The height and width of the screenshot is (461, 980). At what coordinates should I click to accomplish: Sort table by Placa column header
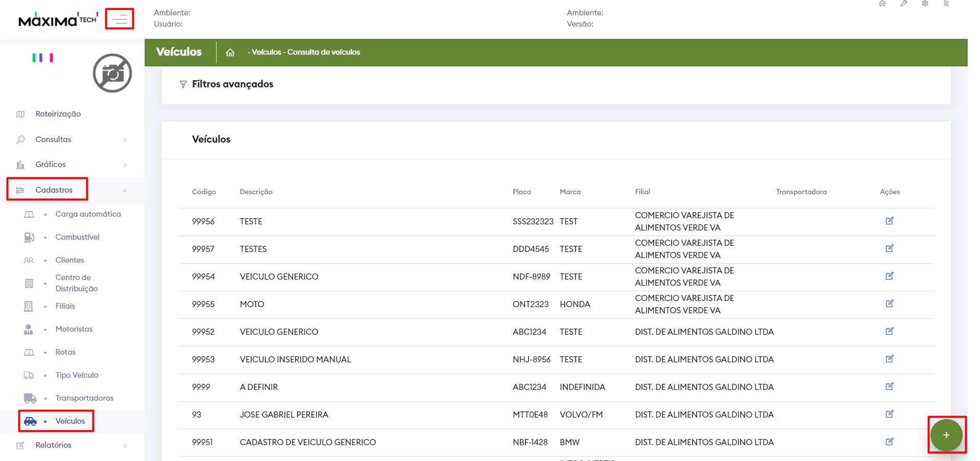tap(522, 192)
